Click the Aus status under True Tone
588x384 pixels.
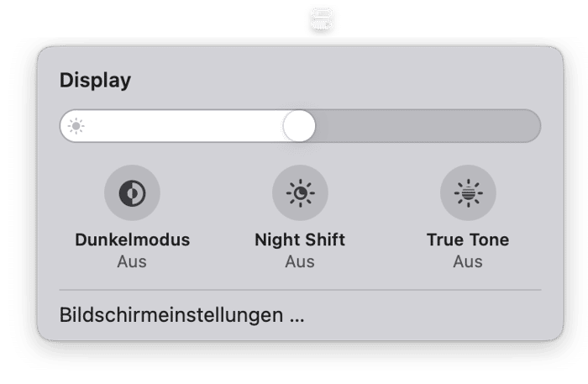click(468, 261)
